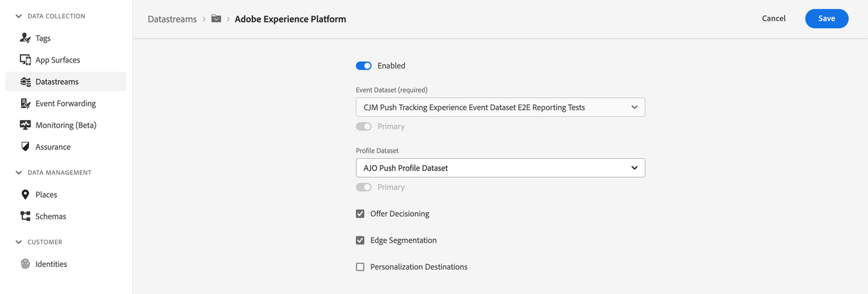
Task: Click the Edge Segmentation label
Action: [x=403, y=240]
